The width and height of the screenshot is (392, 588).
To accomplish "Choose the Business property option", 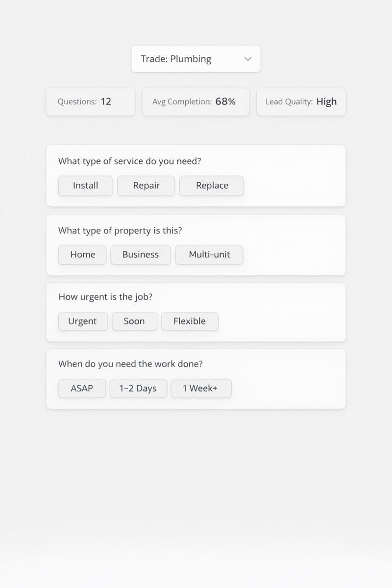I will point(141,255).
